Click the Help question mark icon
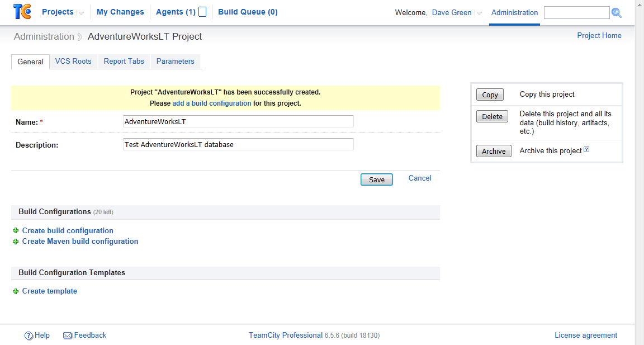Screen dimensions: 644x345 point(29,335)
